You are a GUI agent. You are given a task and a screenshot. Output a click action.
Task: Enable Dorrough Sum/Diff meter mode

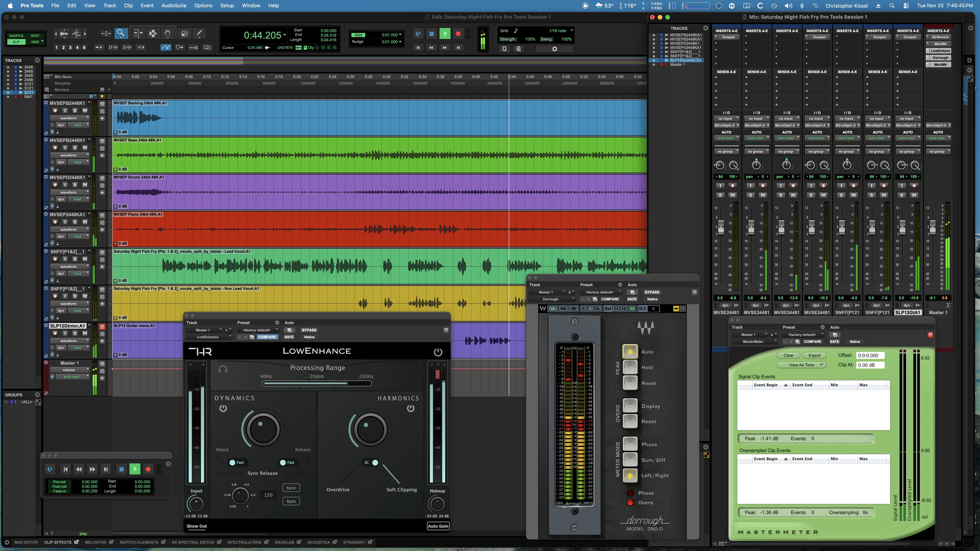[x=630, y=460]
